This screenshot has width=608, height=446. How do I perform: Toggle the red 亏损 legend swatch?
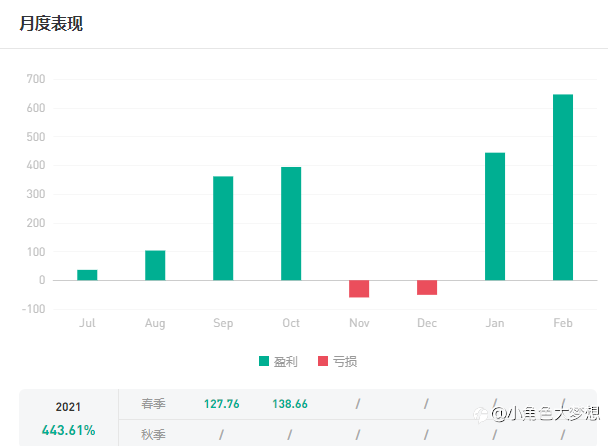tap(323, 361)
